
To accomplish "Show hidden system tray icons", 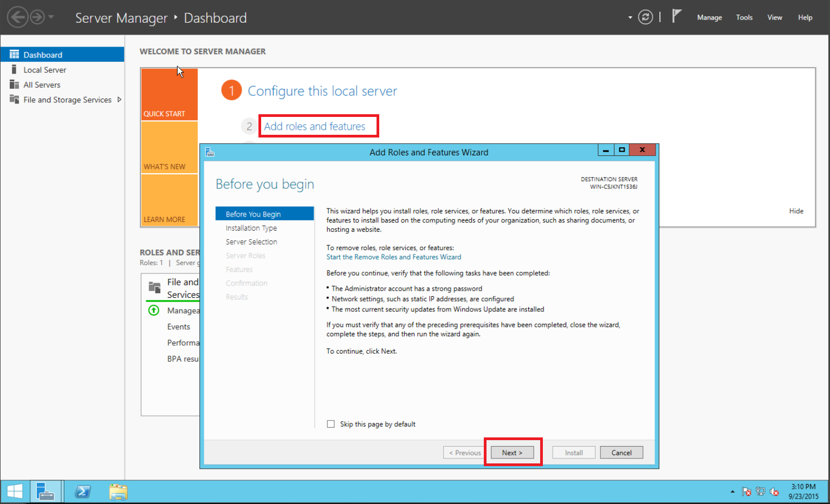I will pos(732,492).
